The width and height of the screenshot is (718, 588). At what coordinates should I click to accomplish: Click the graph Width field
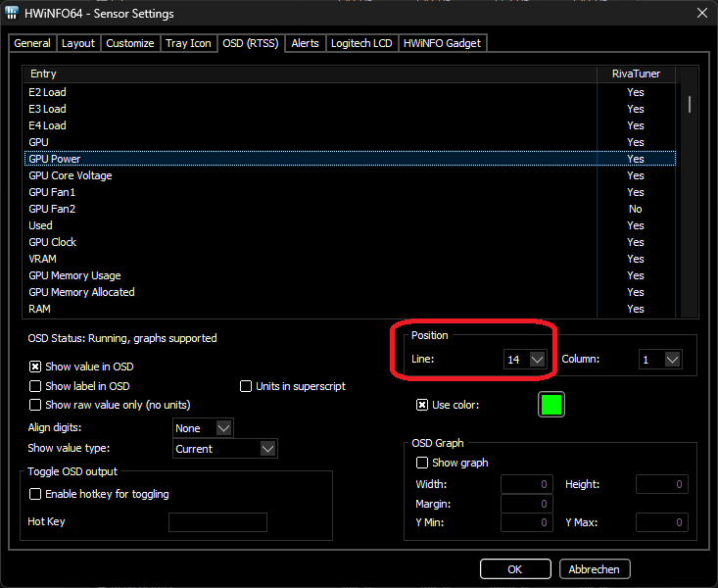coord(527,484)
